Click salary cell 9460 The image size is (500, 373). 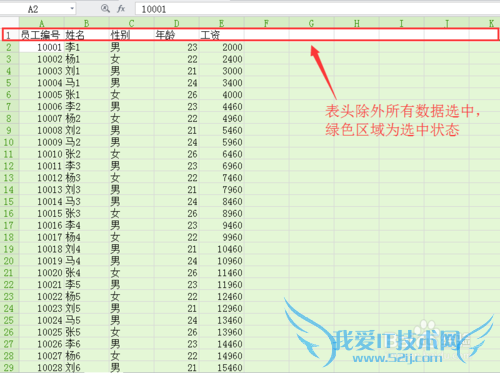pyautogui.click(x=221, y=225)
